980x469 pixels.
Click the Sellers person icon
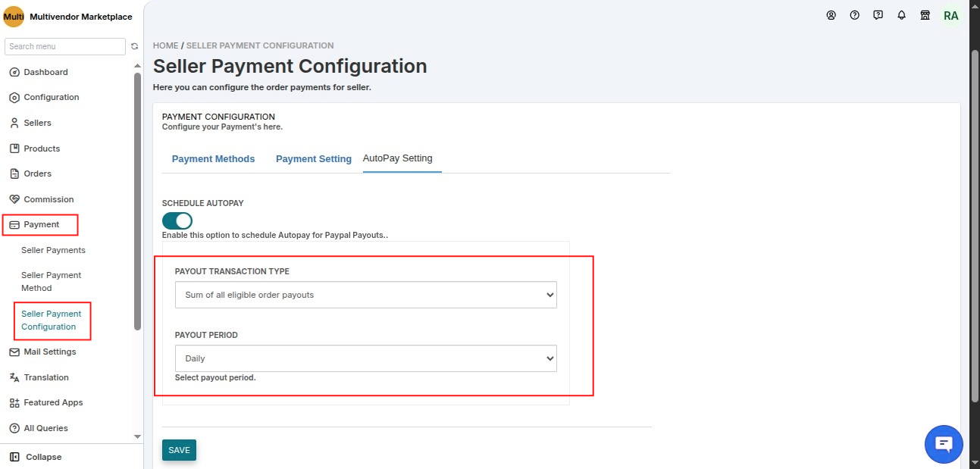coord(14,123)
